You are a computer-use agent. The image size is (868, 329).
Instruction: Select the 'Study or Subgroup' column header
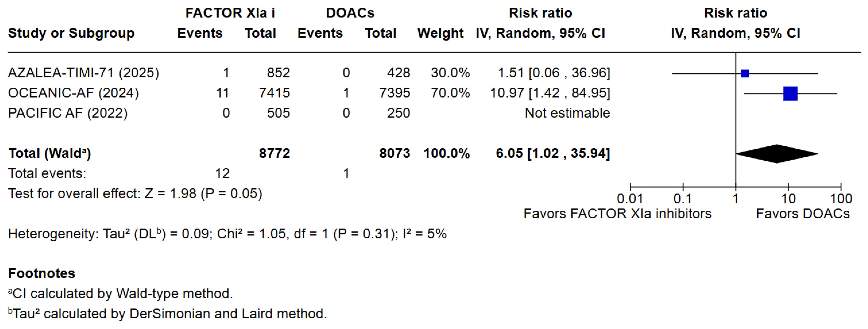click(71, 33)
